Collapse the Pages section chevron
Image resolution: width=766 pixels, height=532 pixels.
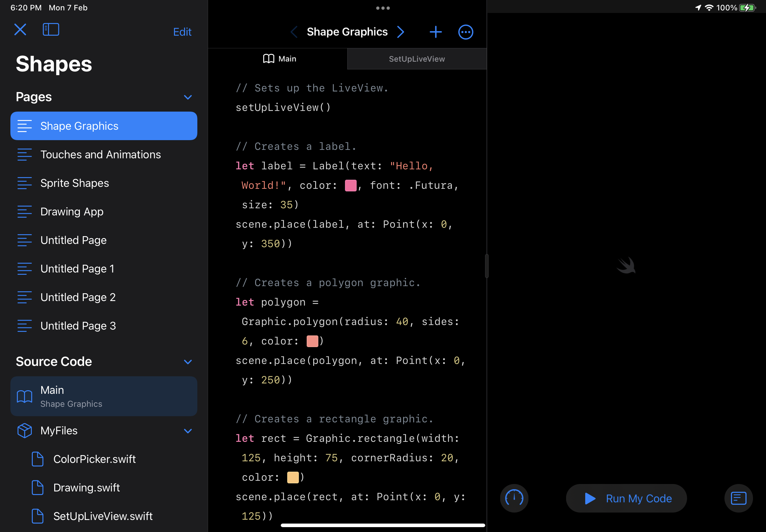click(188, 97)
